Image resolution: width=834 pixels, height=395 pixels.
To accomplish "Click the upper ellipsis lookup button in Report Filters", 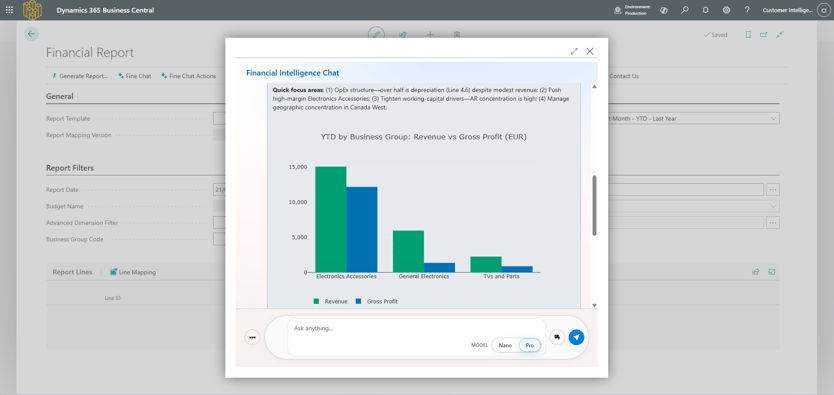I will point(773,189).
